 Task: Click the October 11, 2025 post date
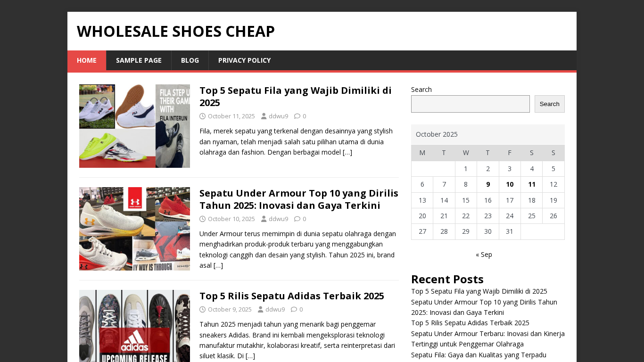coord(231,116)
